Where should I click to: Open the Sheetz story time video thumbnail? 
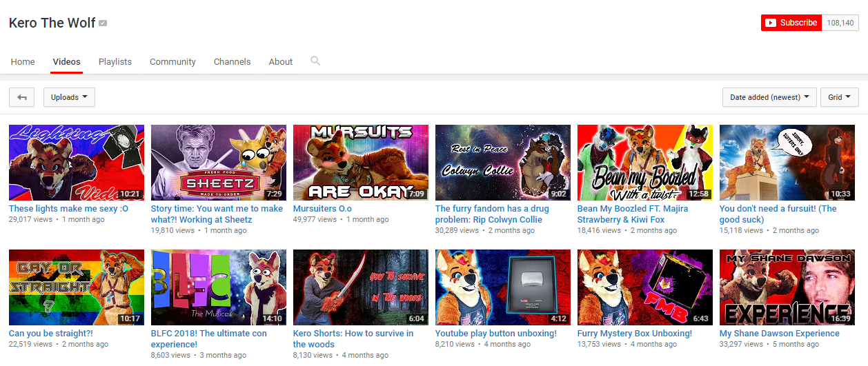pos(219,163)
